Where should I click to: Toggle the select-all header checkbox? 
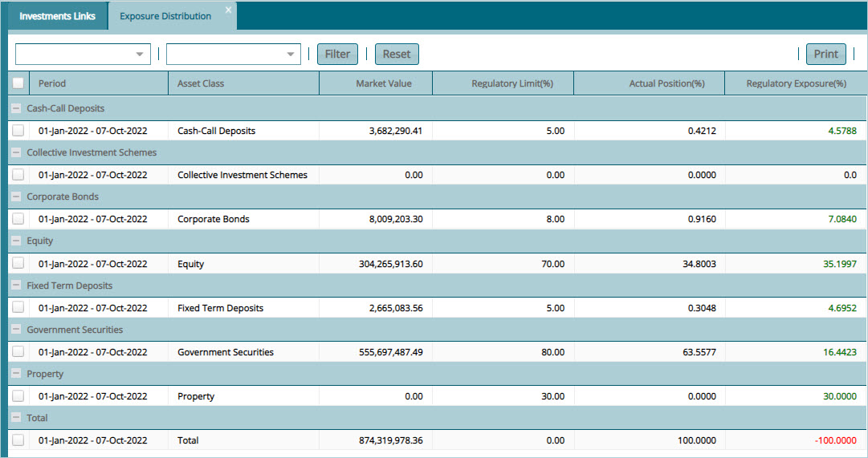pos(18,83)
